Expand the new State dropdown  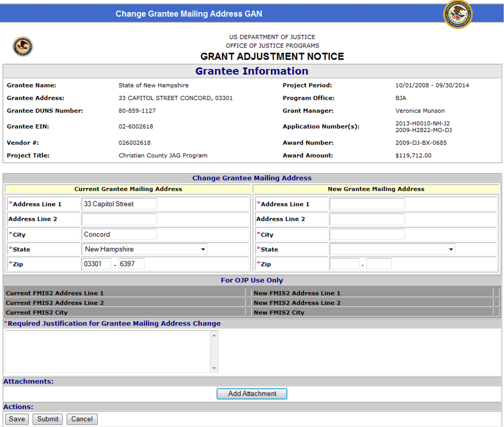(x=392, y=249)
